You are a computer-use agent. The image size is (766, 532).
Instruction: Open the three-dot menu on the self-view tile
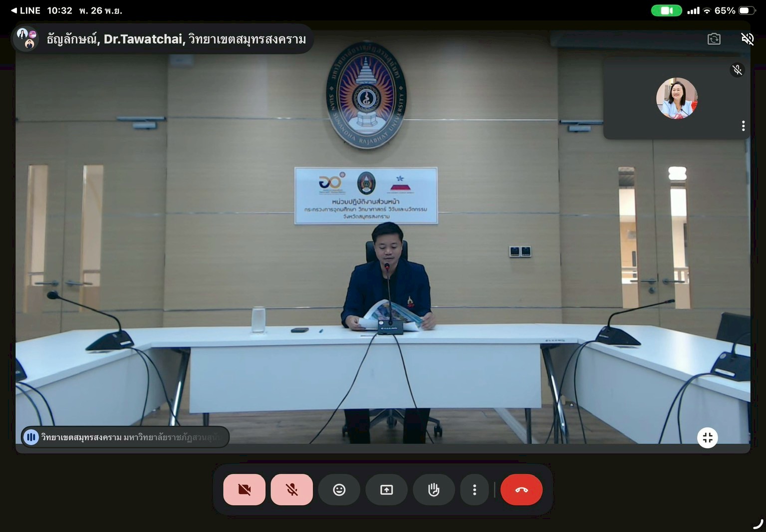coord(743,126)
